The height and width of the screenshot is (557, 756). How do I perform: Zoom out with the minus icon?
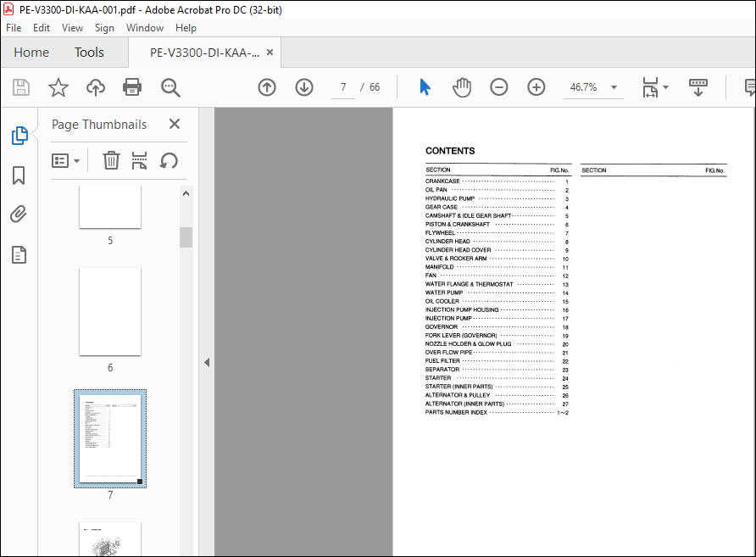499,87
